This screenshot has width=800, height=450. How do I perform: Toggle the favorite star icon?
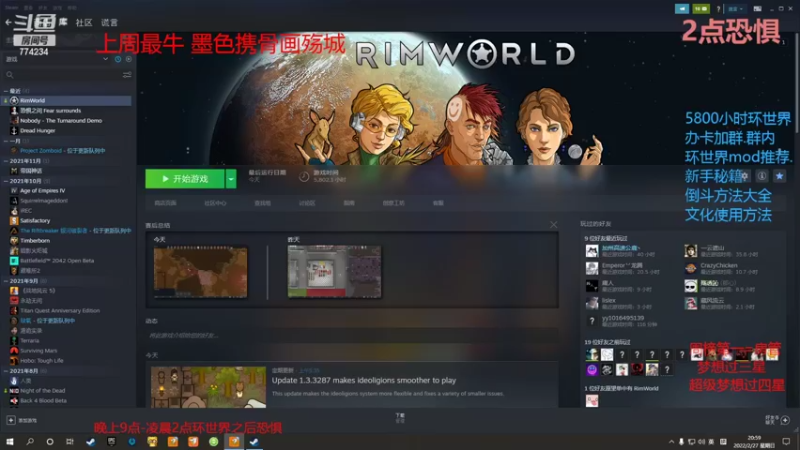click(779, 176)
